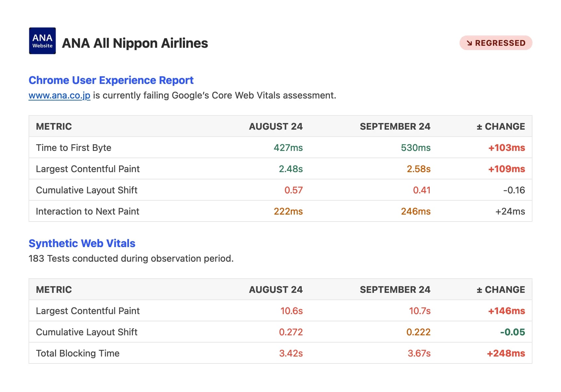Click the +109ms change value
Screen dimensions: 561x392
click(x=506, y=169)
